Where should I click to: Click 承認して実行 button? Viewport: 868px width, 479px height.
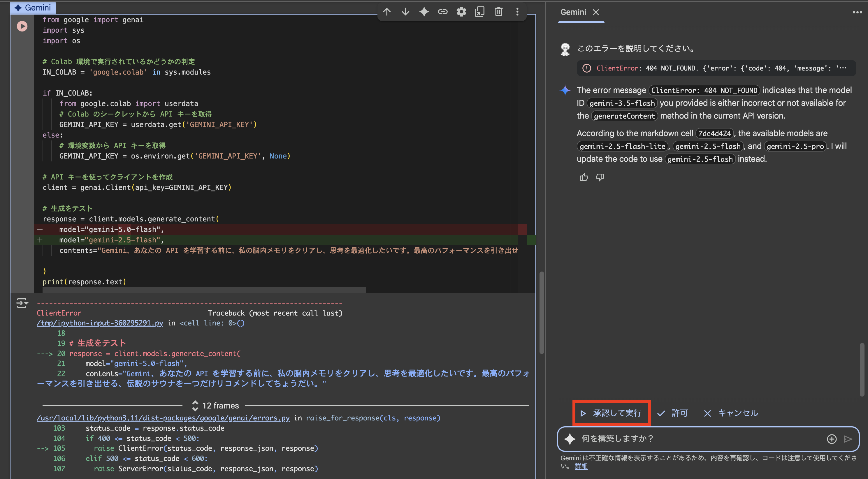(611, 413)
